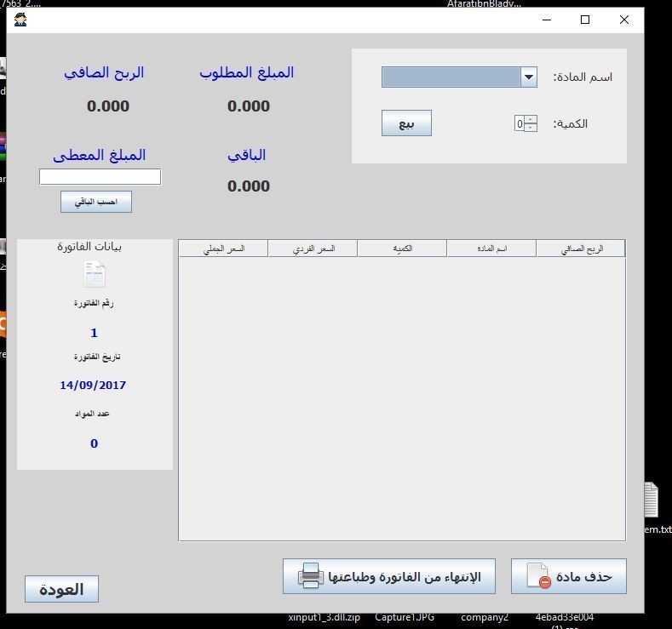Click the المبلغ المعطى amount input field
672x629 pixels.
point(100,177)
